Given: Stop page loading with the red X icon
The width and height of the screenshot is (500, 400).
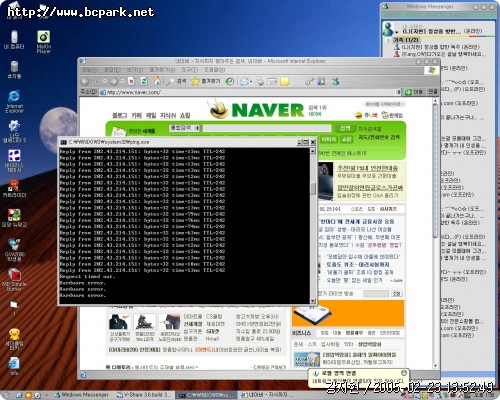Looking at the screenshot, I should pyautogui.click(x=132, y=81).
